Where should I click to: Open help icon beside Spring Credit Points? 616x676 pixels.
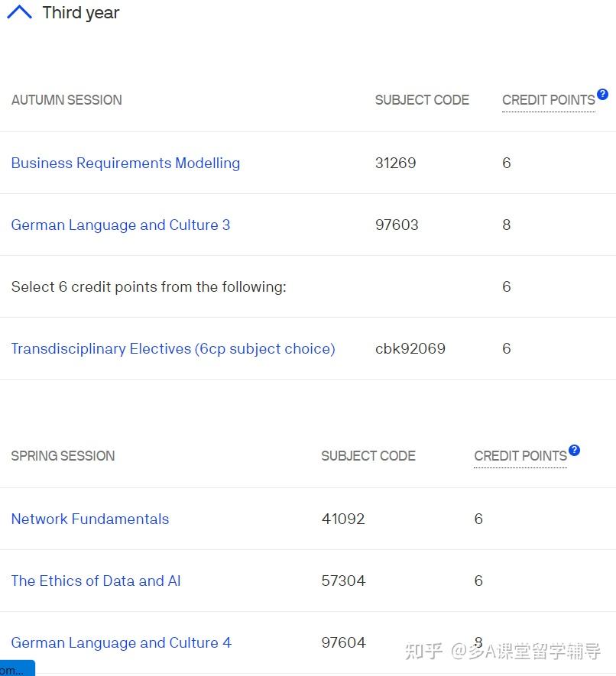pyautogui.click(x=574, y=450)
